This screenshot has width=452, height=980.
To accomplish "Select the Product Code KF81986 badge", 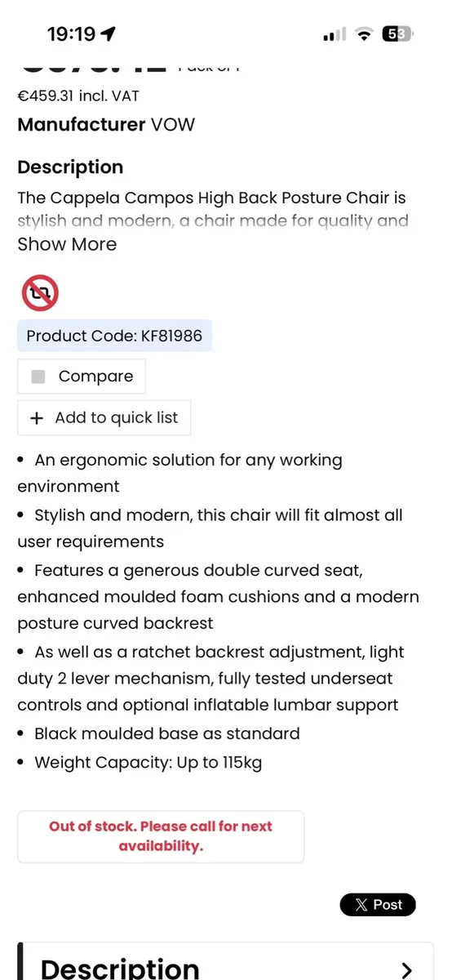I will 114,336.
